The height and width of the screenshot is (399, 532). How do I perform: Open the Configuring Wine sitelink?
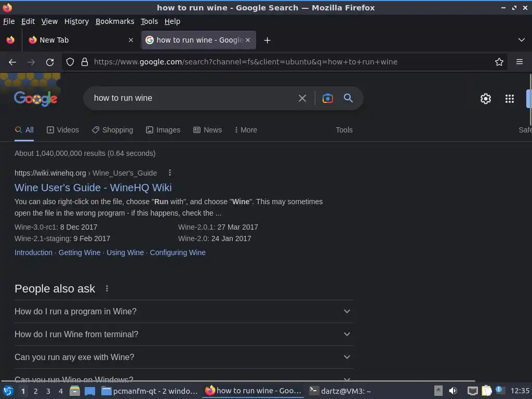point(178,252)
